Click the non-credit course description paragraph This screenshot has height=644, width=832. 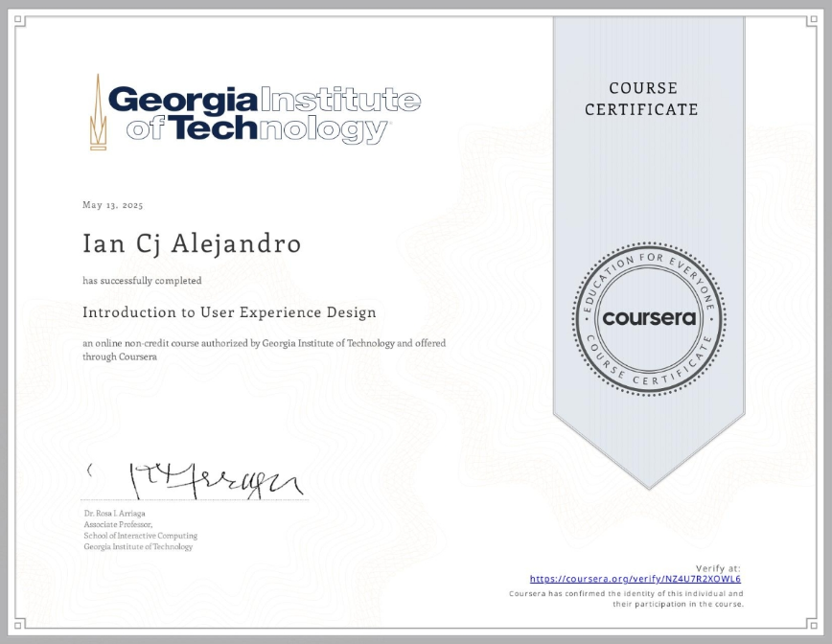[264, 348]
